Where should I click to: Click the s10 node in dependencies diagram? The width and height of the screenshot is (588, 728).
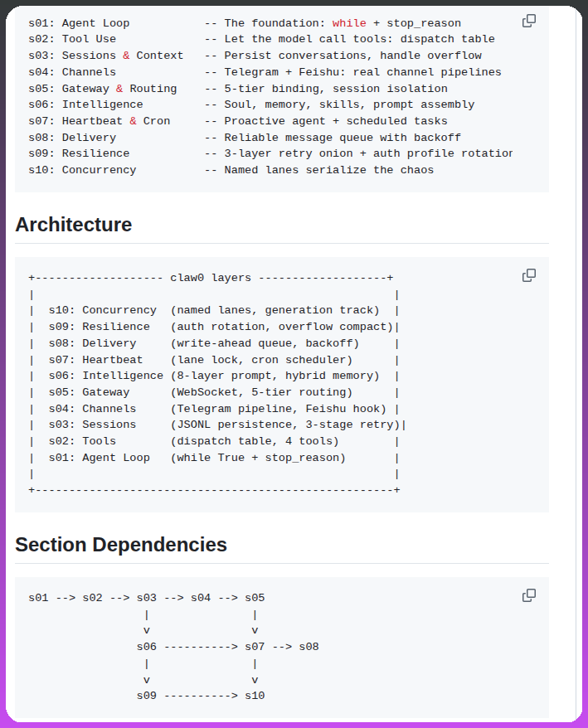(255, 696)
